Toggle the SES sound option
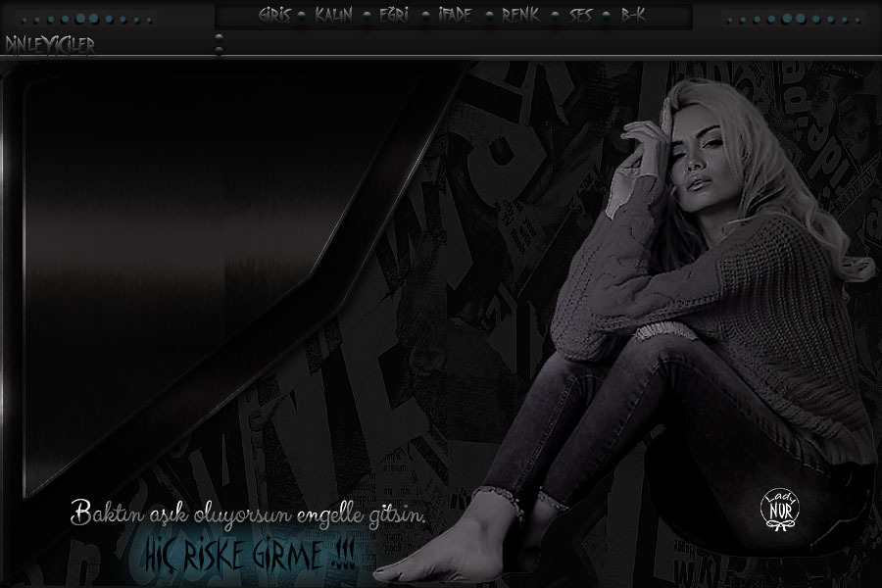 [580, 16]
